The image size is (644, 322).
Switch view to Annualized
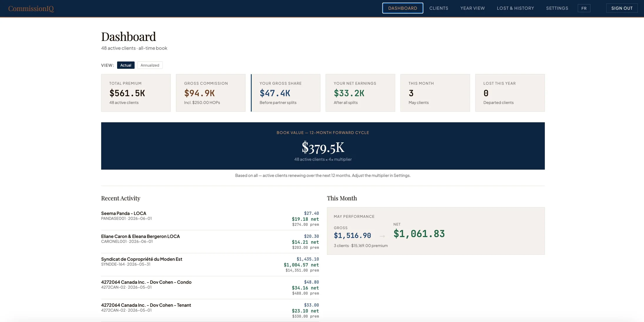(150, 65)
